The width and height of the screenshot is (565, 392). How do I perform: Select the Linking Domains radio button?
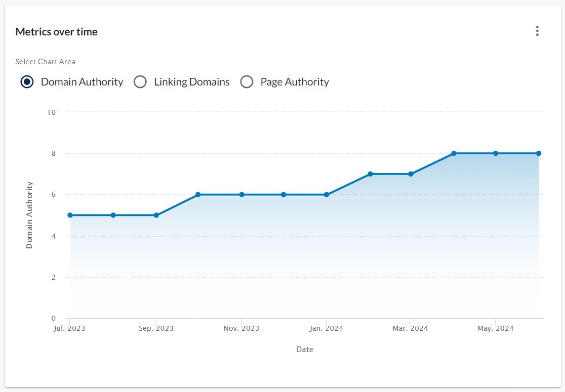click(x=140, y=81)
